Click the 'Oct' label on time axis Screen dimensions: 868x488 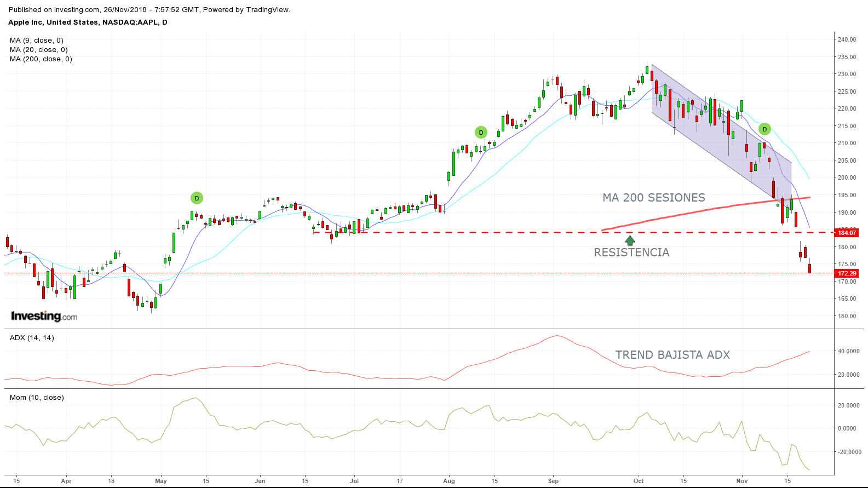(639, 481)
